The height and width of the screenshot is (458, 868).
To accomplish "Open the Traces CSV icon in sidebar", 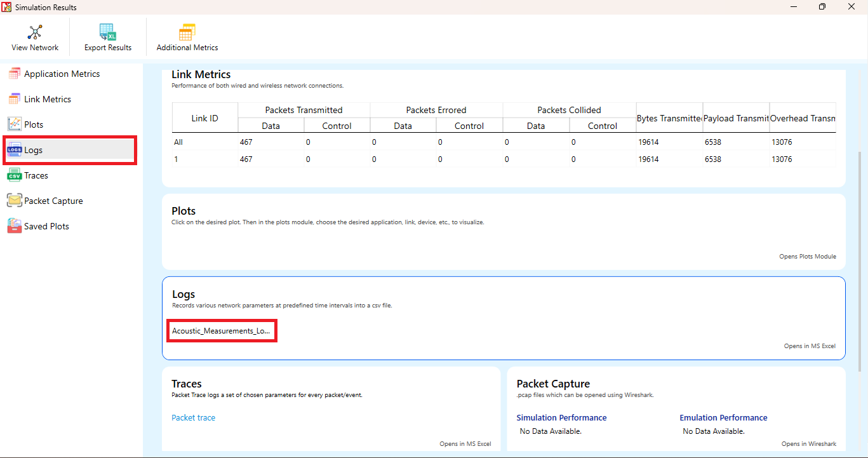I will tap(15, 175).
